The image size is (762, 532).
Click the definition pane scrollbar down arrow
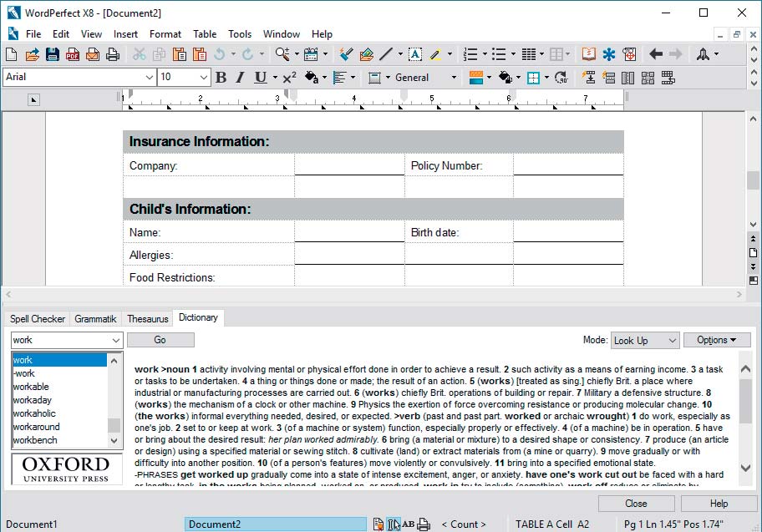point(745,468)
